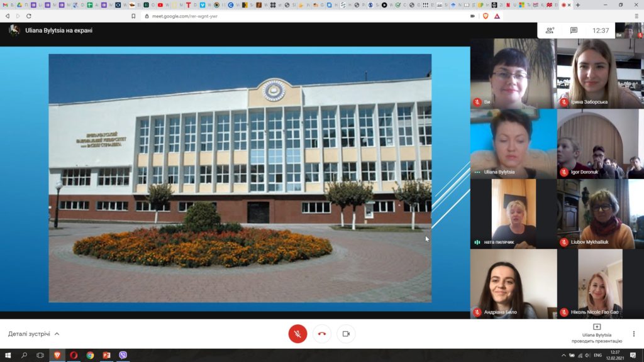Reload the page
The image size is (644, 362).
tap(29, 16)
